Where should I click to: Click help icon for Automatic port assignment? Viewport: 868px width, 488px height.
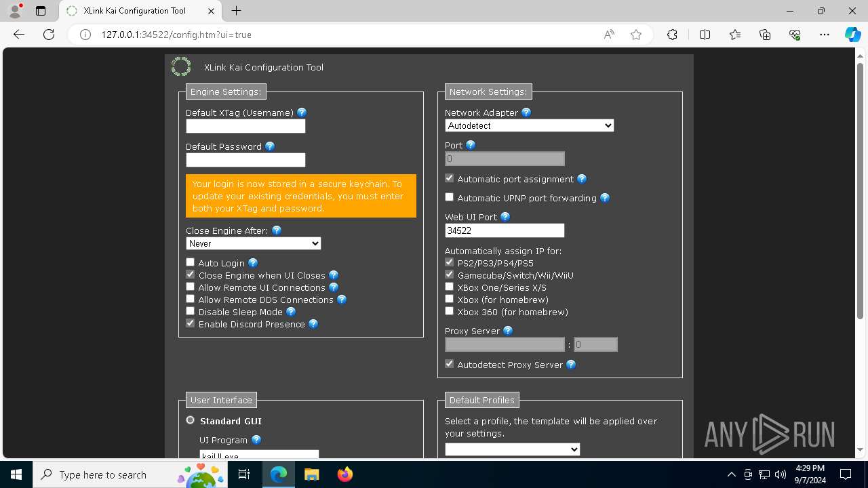click(582, 179)
